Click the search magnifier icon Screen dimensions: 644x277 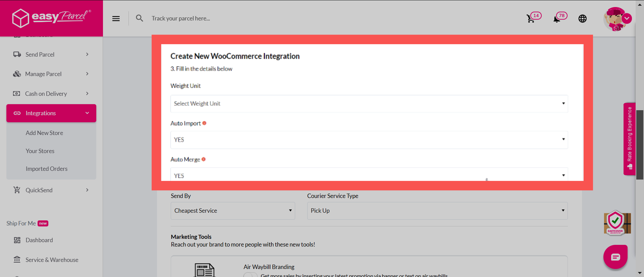pos(140,18)
